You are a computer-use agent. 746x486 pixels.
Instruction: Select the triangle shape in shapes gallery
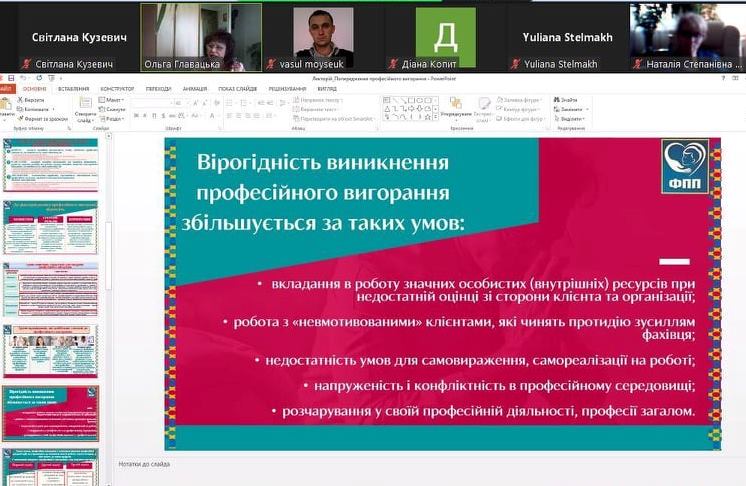coord(387,109)
